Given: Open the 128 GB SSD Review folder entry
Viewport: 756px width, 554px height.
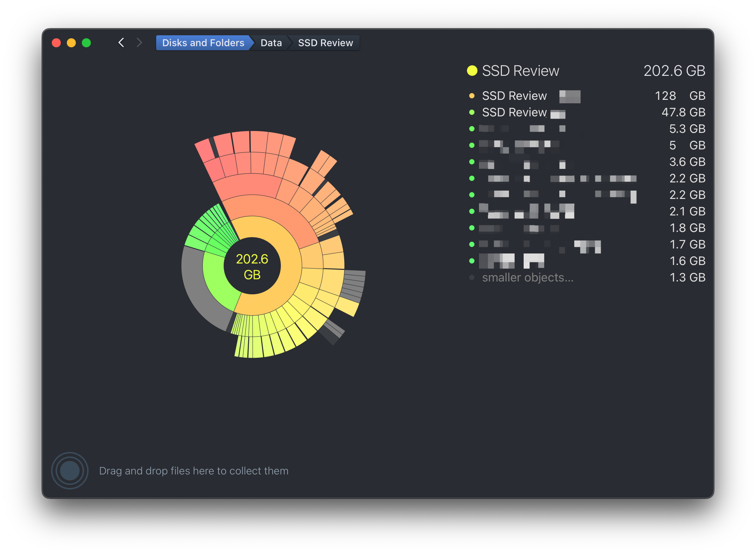Looking at the screenshot, I should (x=514, y=96).
